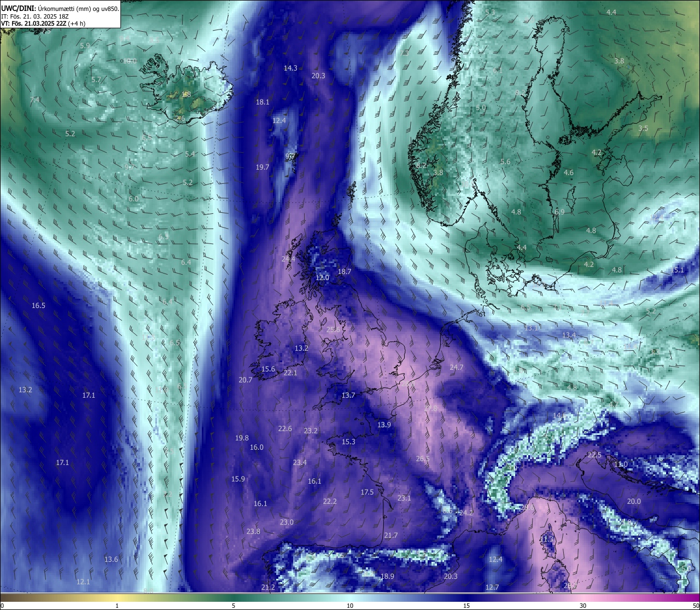The width and height of the screenshot is (700, 610).
Task: Click the 14.3 value label
Action: pos(290,68)
